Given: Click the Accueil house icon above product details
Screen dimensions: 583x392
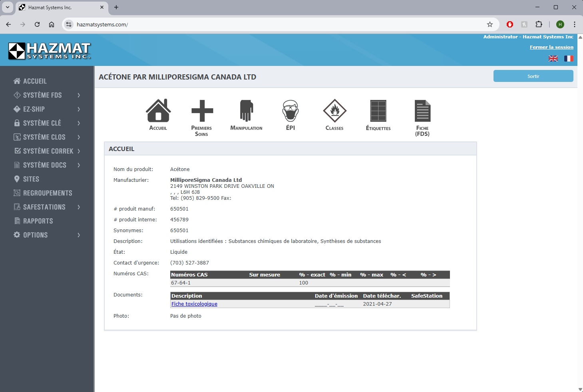Looking at the screenshot, I should click(x=158, y=111).
